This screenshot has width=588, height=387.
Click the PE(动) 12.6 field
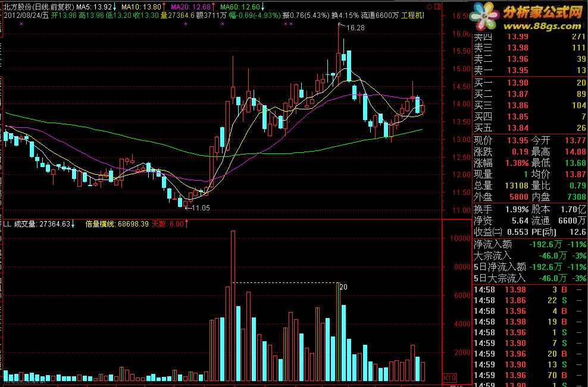point(559,232)
